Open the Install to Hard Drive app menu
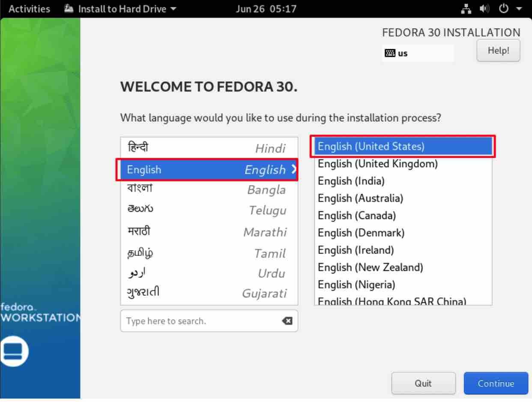 (x=120, y=9)
